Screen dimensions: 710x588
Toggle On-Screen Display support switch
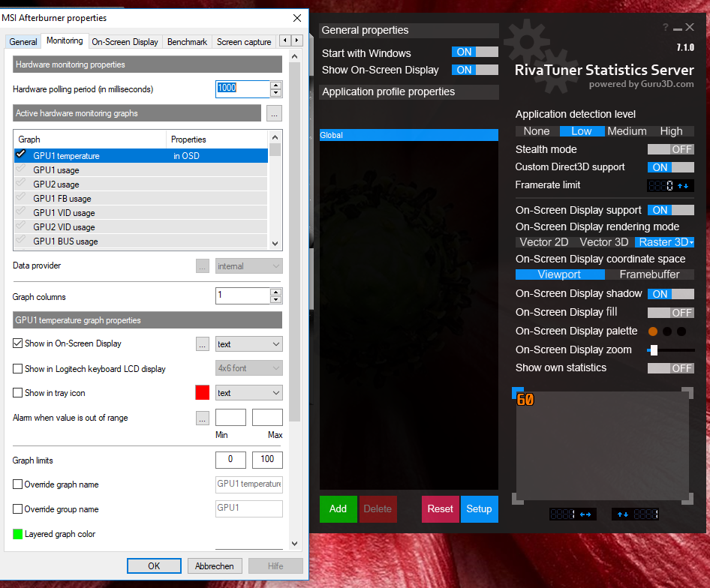(x=671, y=210)
